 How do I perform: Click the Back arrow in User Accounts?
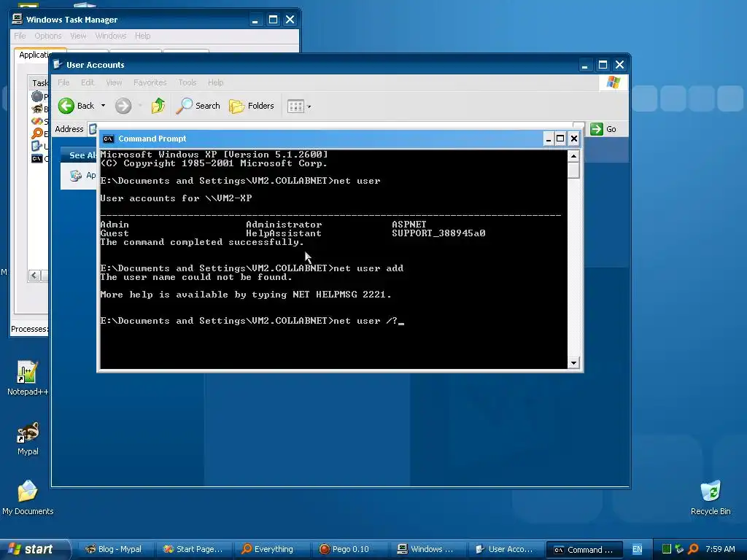coord(66,106)
